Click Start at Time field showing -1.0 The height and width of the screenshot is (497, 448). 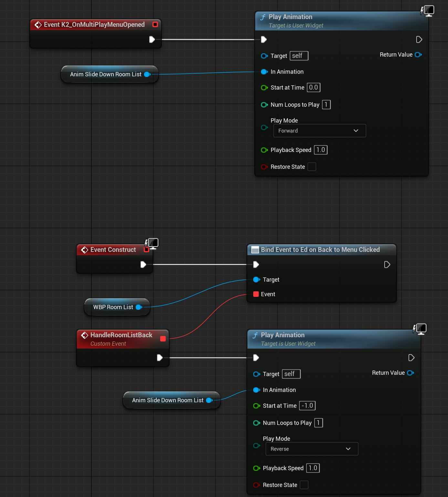pyautogui.click(x=307, y=405)
